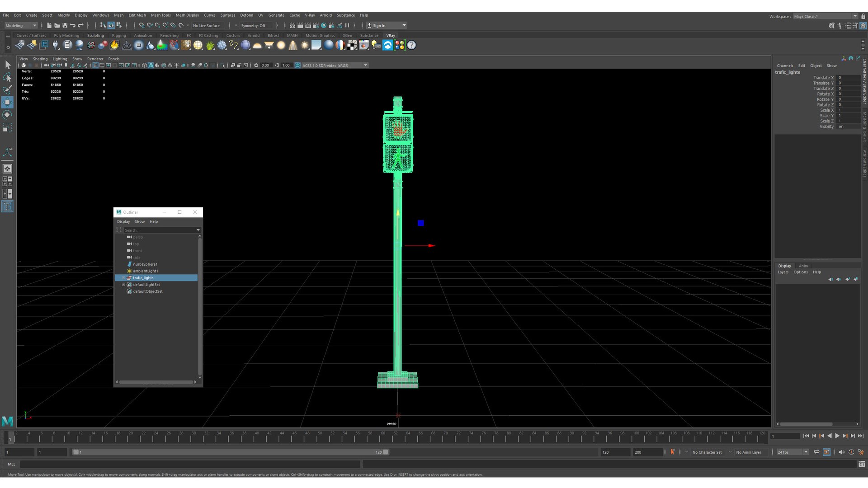The image size is (868, 488).
Task: Click the V-Ray help question mark icon
Action: (411, 45)
